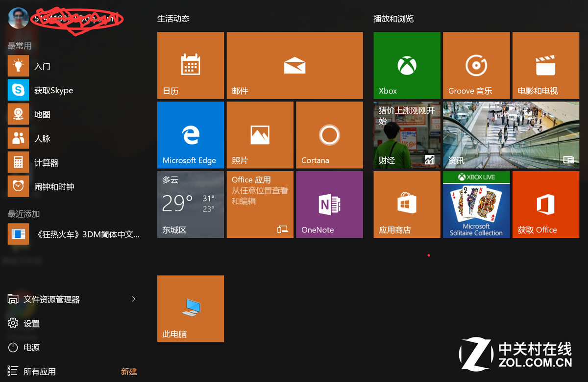This screenshot has width=588, height=382.
Task: Open the 财经 finance news tile
Action: (407, 135)
